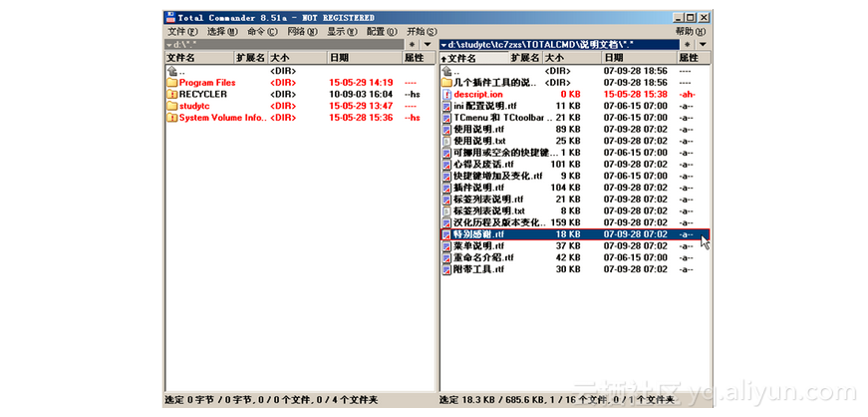Screen dimensions: 868x417
Task: Sort left panel by 属性 column header
Action: [x=419, y=57]
